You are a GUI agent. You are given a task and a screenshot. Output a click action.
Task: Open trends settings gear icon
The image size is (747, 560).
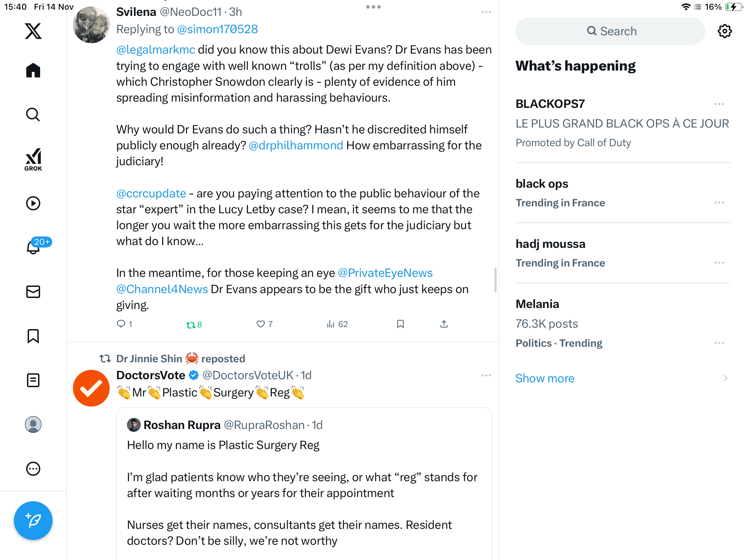(x=725, y=31)
